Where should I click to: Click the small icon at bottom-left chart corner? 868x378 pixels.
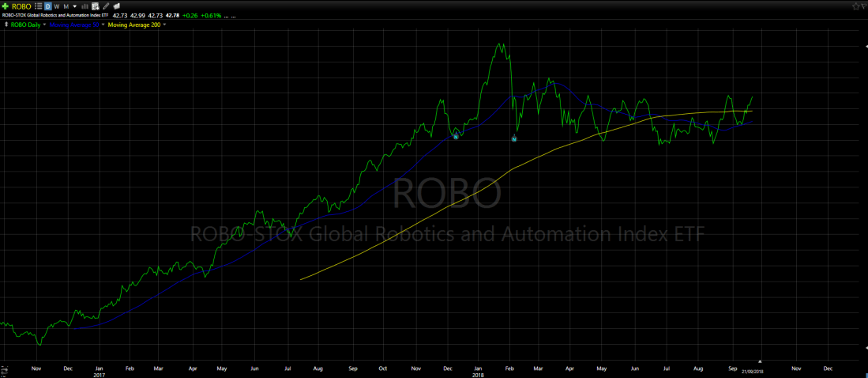tap(5, 372)
